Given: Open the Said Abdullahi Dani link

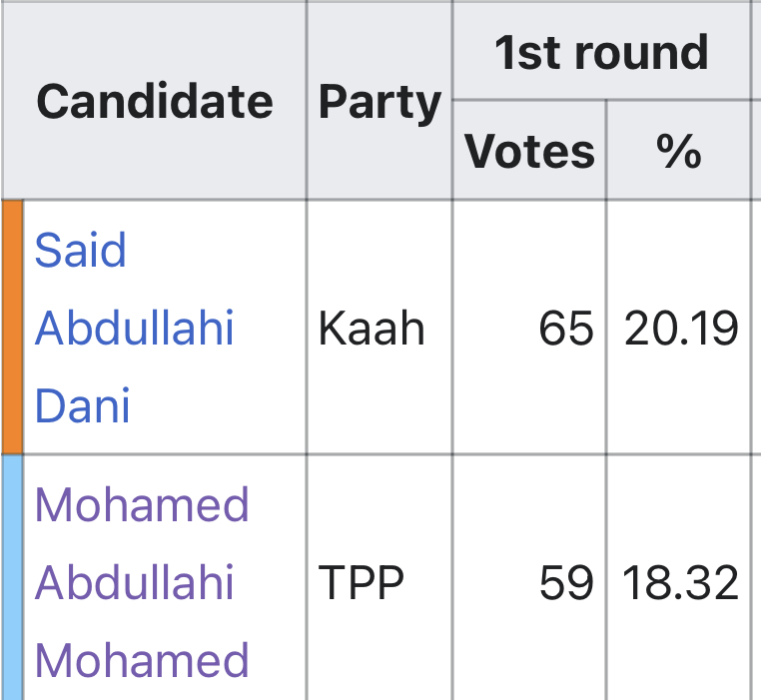Looking at the screenshot, I should [x=134, y=328].
